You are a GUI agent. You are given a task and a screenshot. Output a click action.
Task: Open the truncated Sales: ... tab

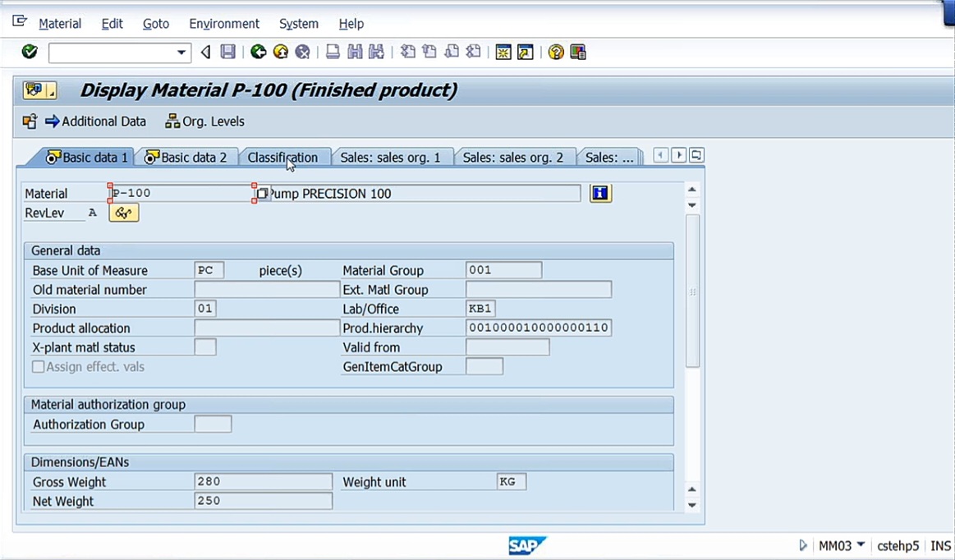(609, 157)
